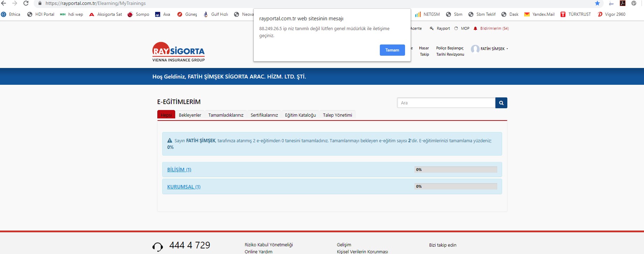Open the TÜRKTRUST bookmark
Image resolution: width=644 pixels, height=254 pixels.
(575, 14)
